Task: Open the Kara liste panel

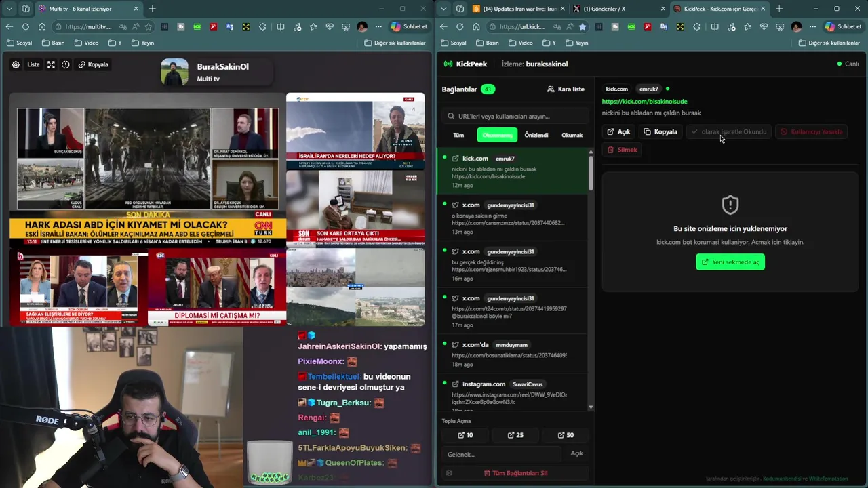Action: (566, 89)
